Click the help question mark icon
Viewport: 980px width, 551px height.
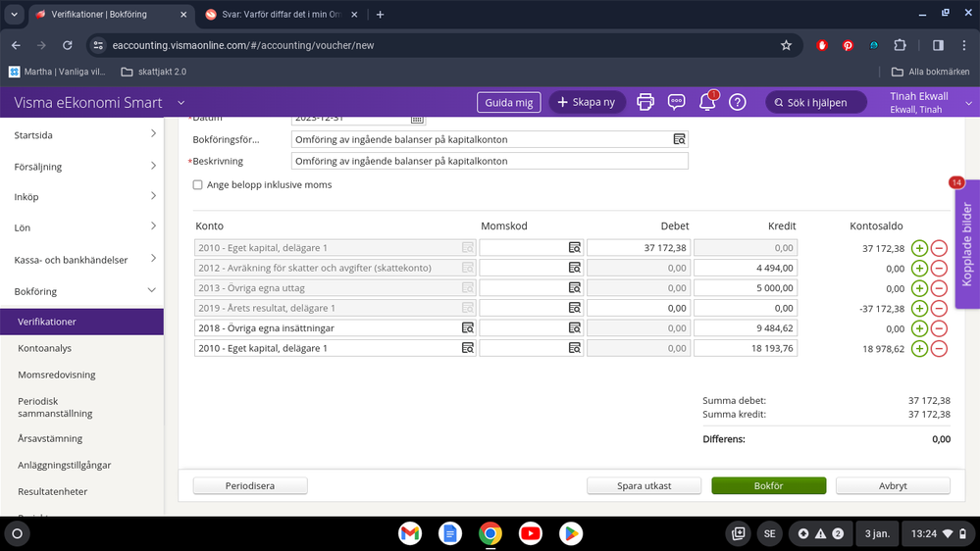point(738,102)
